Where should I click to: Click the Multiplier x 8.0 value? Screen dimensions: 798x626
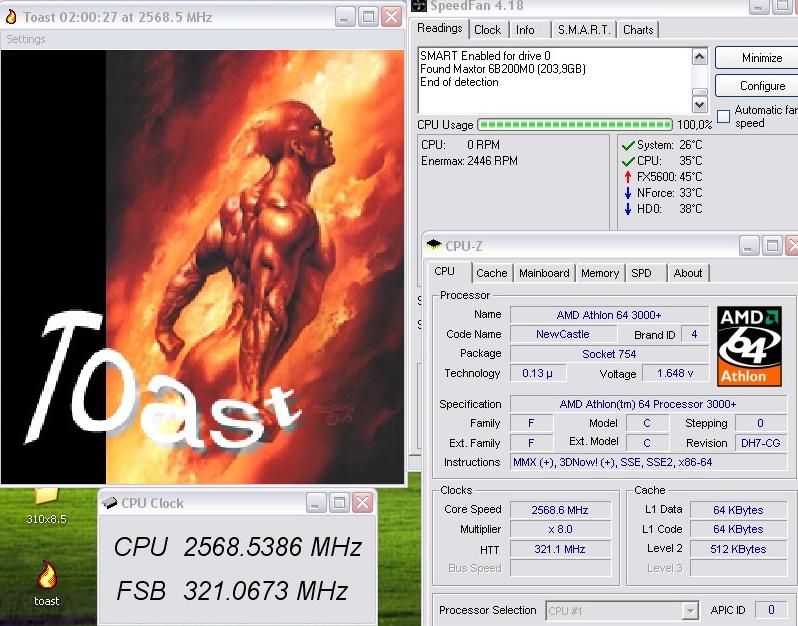(560, 530)
